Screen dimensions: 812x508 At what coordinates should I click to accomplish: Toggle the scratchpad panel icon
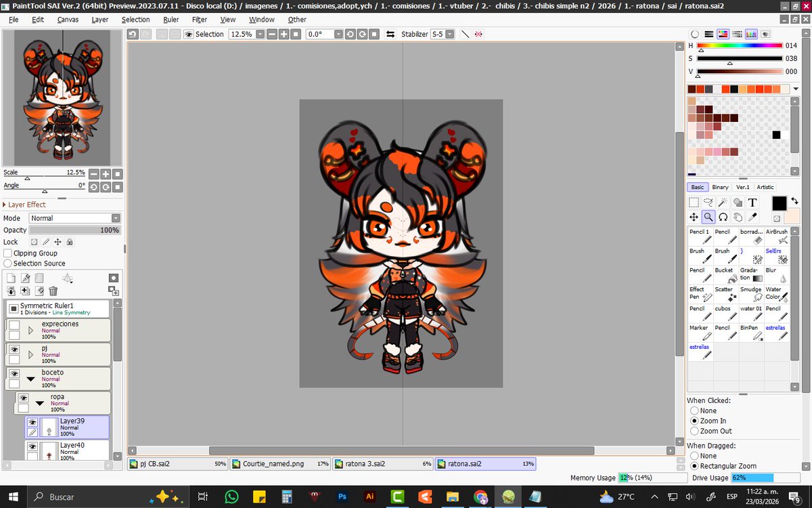[x=765, y=34]
